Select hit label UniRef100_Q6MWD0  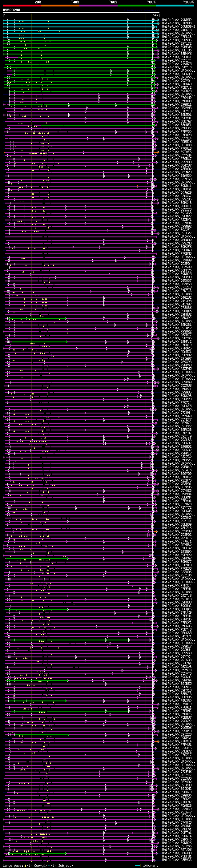(177, 240)
